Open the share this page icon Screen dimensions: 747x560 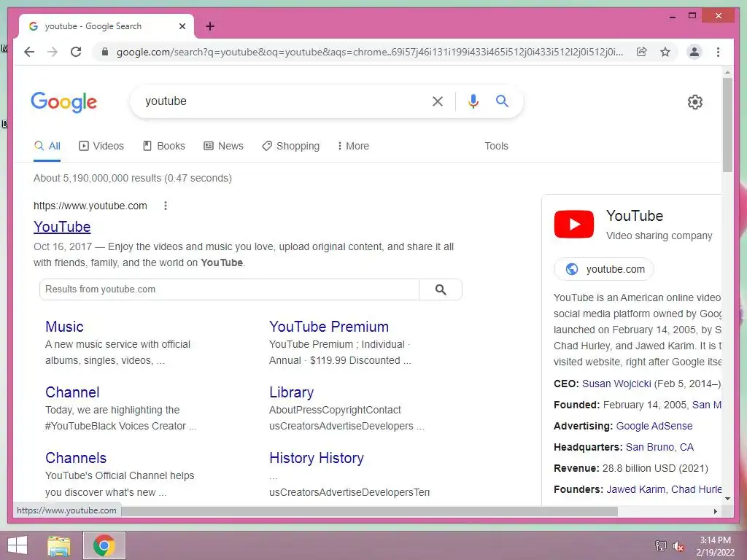[x=642, y=52]
